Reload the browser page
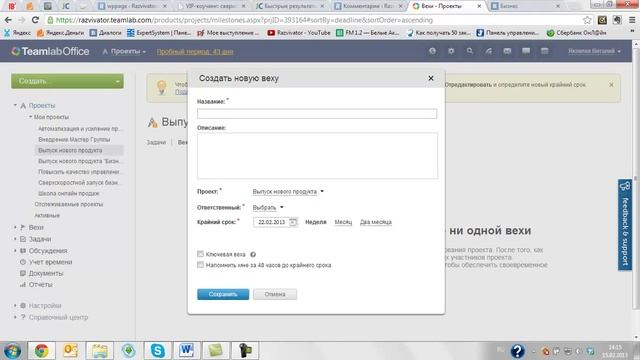This screenshot has height=360, width=640. (x=35, y=20)
